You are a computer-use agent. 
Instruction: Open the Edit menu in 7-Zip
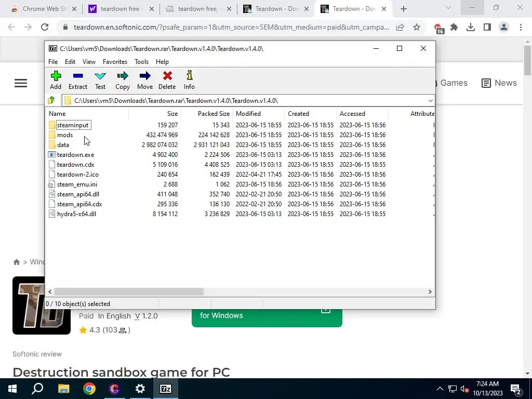tap(70, 62)
